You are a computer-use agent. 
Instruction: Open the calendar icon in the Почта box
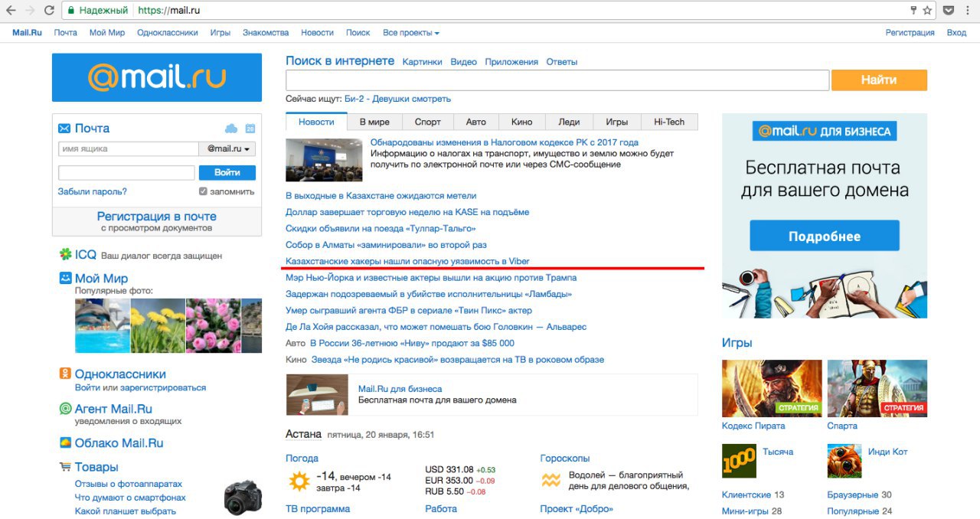coord(250,129)
